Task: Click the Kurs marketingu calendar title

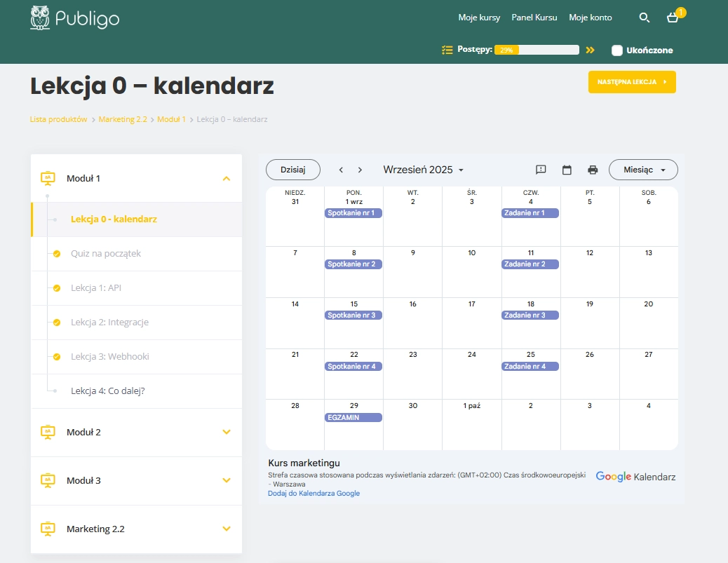Action: tap(304, 463)
